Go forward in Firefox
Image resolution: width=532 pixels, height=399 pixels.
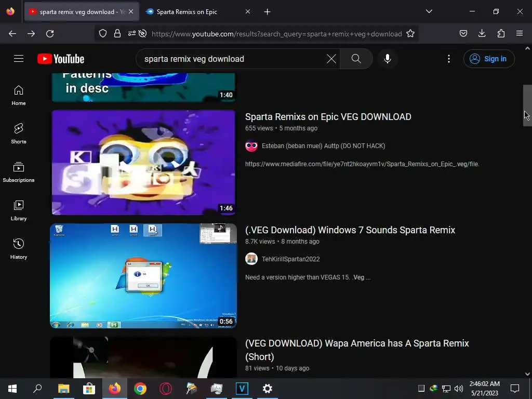tap(31, 34)
